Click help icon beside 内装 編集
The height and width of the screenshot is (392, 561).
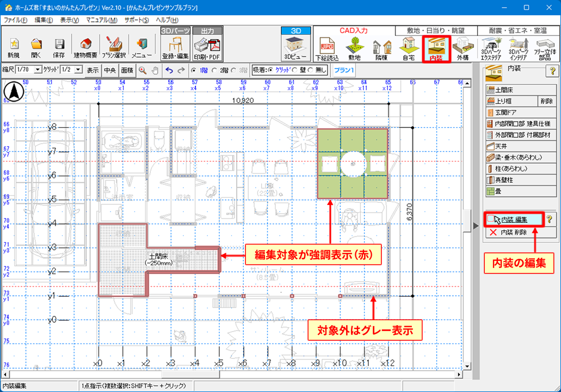[x=550, y=219]
